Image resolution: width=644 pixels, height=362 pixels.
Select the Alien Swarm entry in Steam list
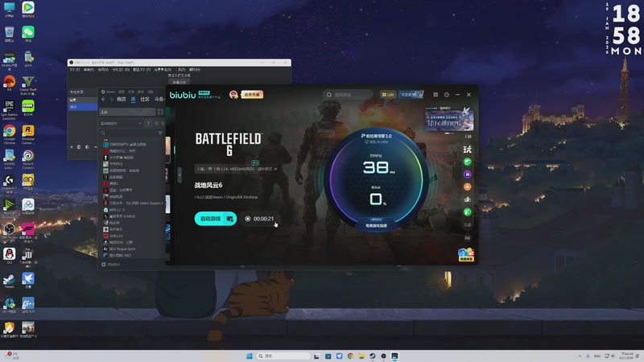[134, 204]
